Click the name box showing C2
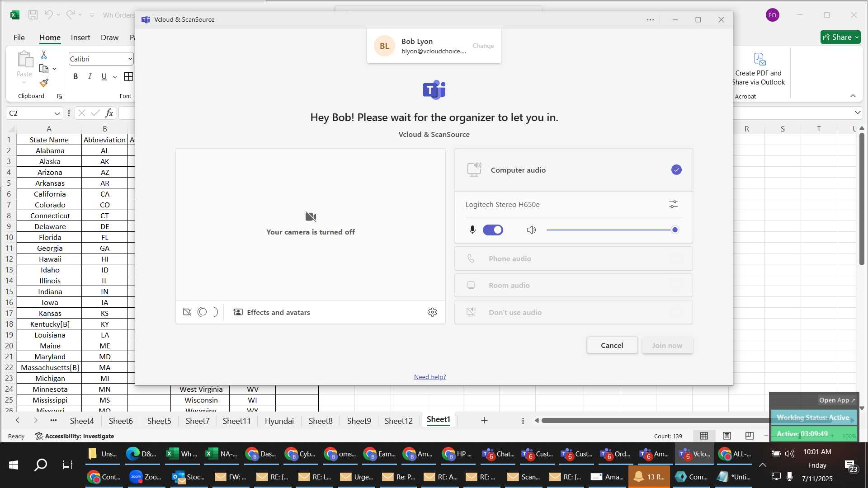Image resolution: width=868 pixels, height=488 pixels. [x=30, y=113]
